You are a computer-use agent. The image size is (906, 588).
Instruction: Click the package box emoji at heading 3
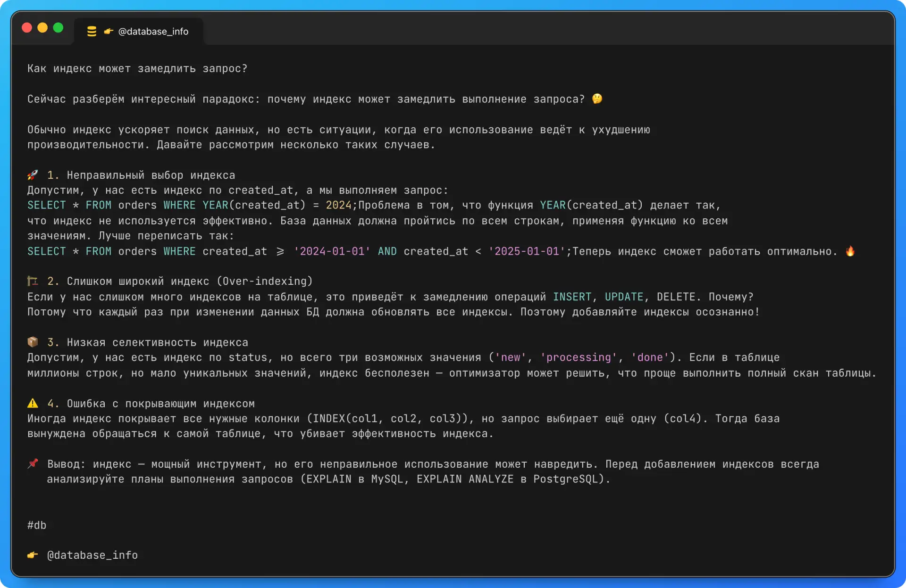pyautogui.click(x=33, y=342)
